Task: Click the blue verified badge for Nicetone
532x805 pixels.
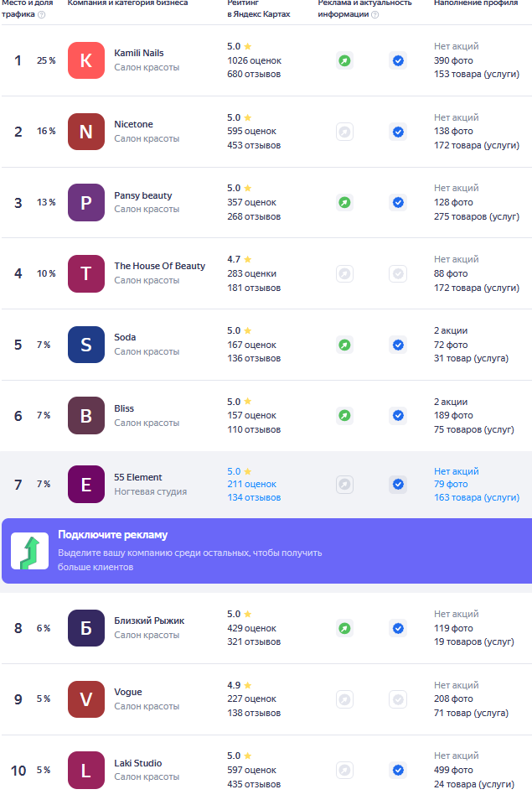Action: coord(398,132)
